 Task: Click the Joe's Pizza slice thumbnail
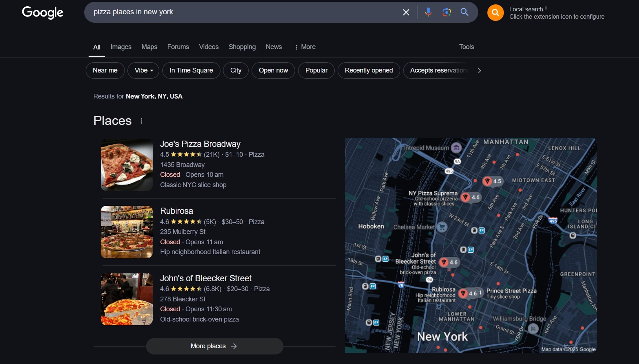(x=127, y=165)
